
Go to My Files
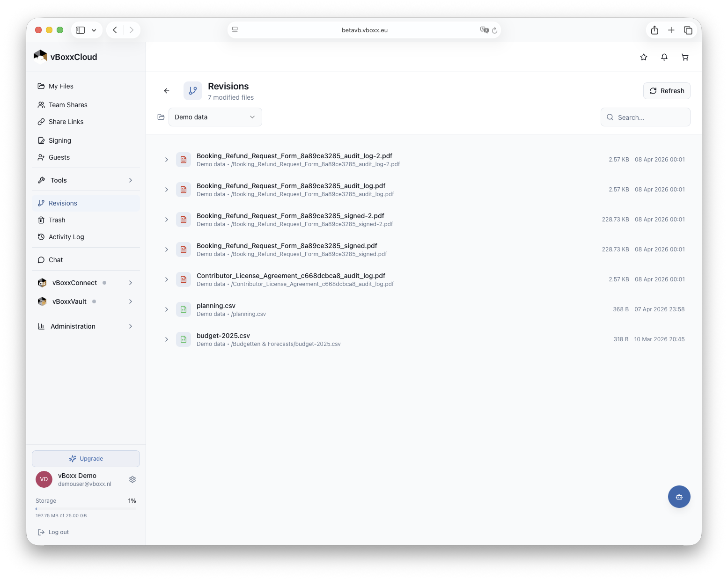(x=86, y=86)
